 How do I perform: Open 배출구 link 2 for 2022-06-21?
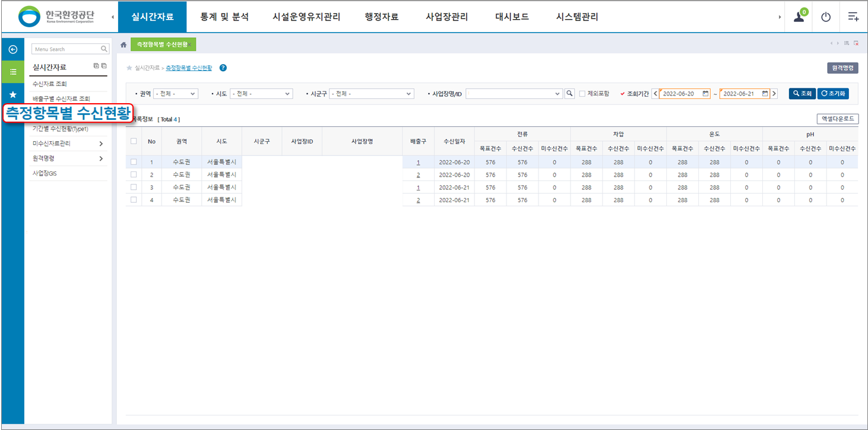click(x=418, y=200)
